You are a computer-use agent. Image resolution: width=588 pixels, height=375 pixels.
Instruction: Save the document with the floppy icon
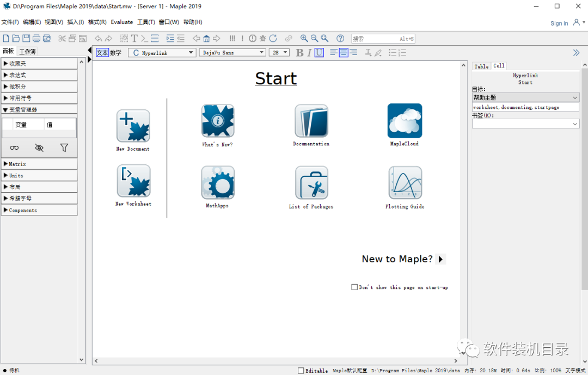26,38
